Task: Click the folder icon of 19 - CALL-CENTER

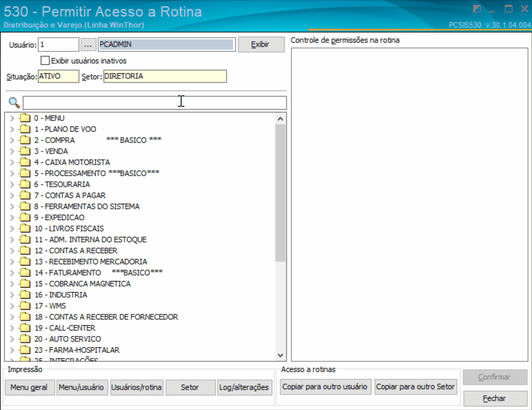Action: coord(25,328)
